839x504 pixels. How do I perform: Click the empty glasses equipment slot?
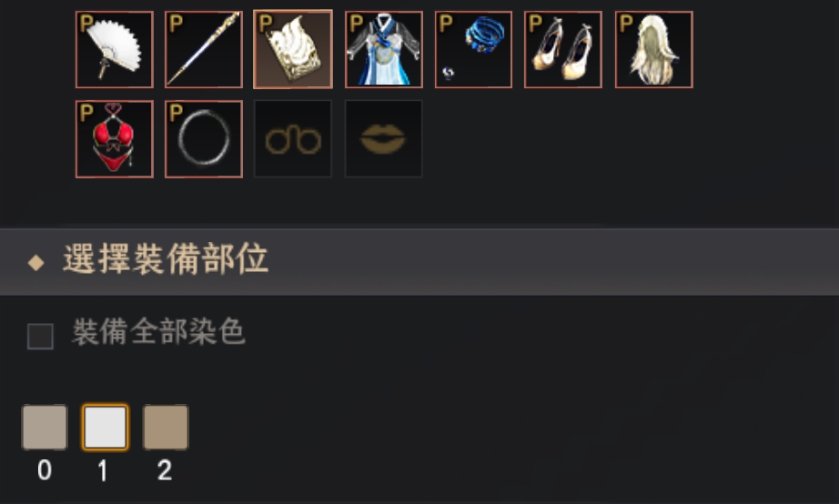pos(293,139)
